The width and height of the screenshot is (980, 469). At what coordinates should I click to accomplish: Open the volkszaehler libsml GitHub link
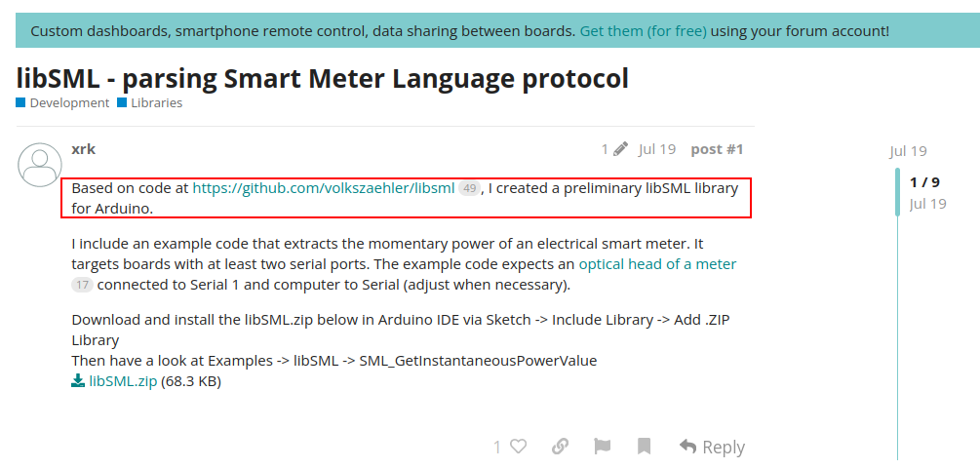tap(323, 188)
